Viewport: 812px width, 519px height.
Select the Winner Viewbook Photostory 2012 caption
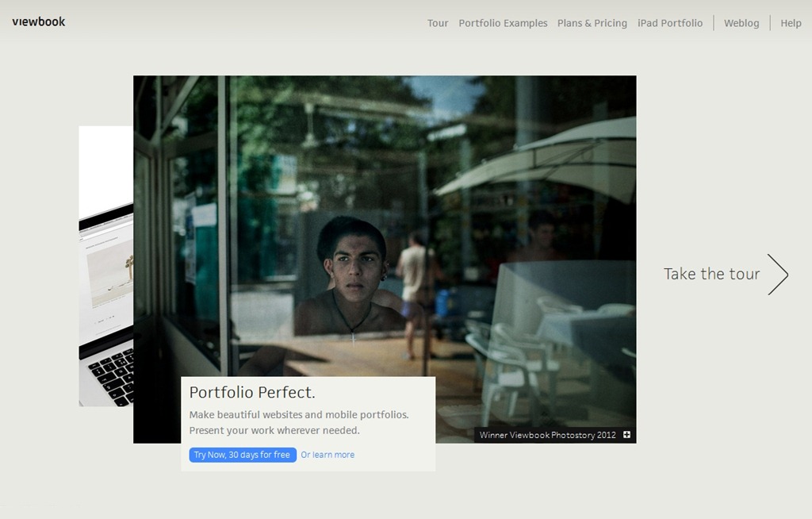(547, 435)
